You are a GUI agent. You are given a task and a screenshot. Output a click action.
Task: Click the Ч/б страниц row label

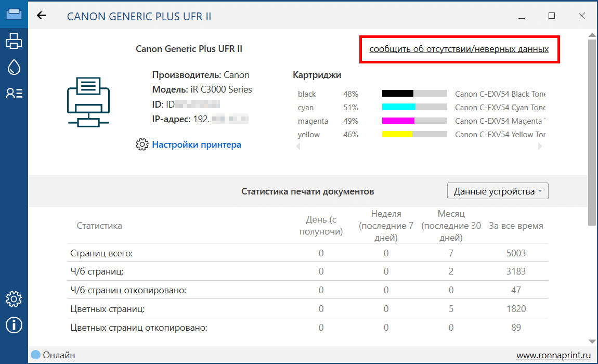click(97, 271)
